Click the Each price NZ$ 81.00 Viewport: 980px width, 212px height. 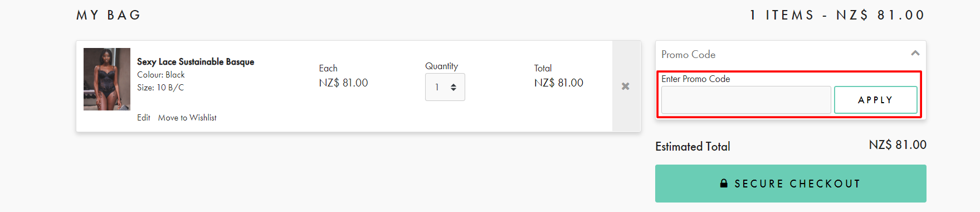point(343,83)
